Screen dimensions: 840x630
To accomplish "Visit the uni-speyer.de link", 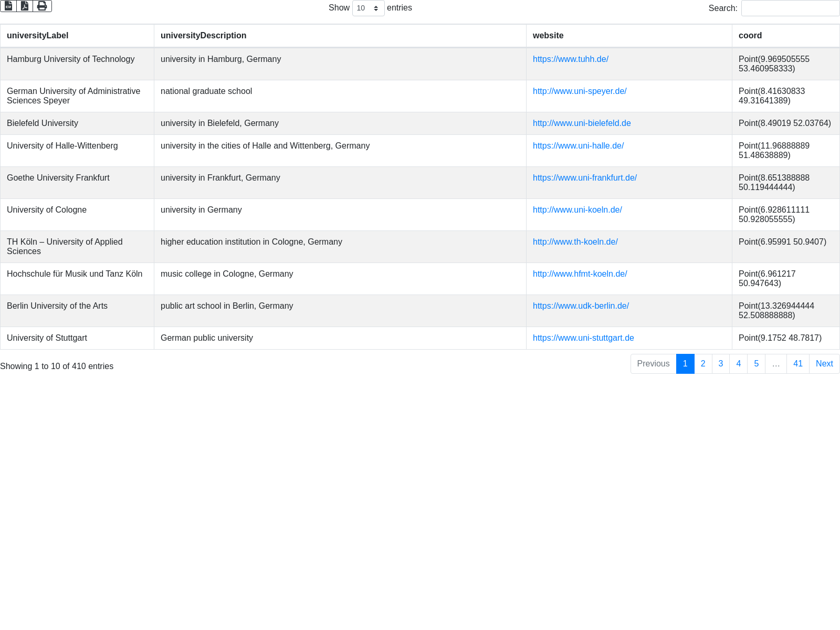I will [x=580, y=91].
